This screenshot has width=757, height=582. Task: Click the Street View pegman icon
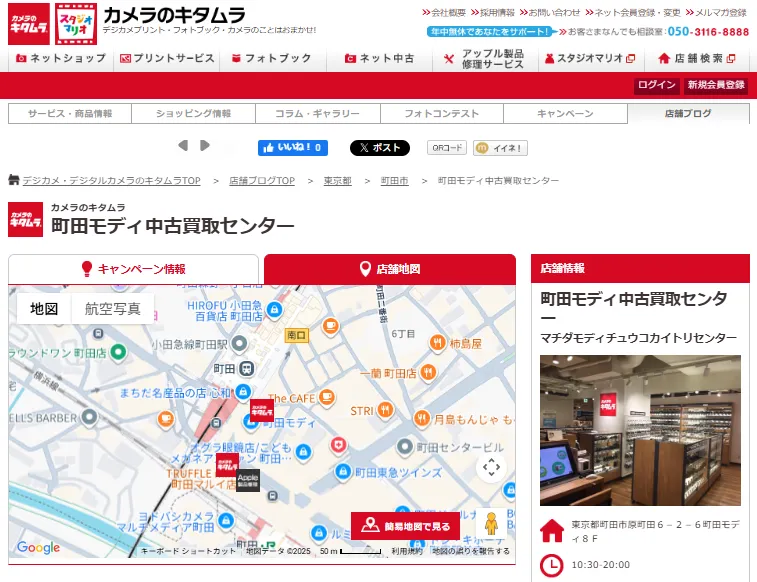click(x=491, y=523)
